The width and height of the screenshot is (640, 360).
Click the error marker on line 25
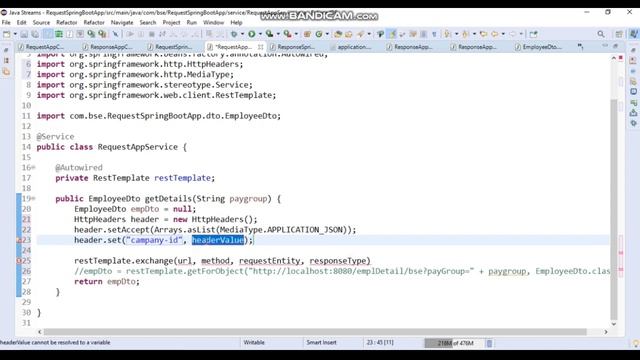click(19, 260)
